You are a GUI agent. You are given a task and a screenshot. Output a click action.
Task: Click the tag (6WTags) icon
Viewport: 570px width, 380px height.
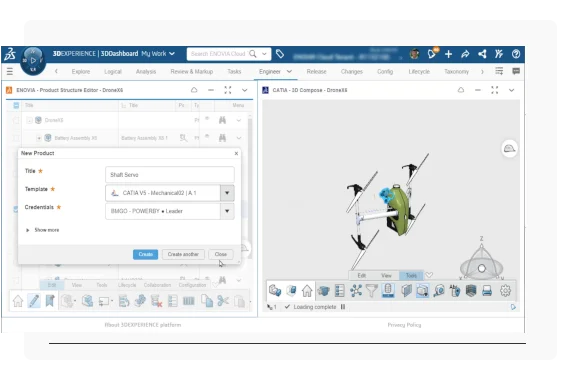(x=280, y=54)
